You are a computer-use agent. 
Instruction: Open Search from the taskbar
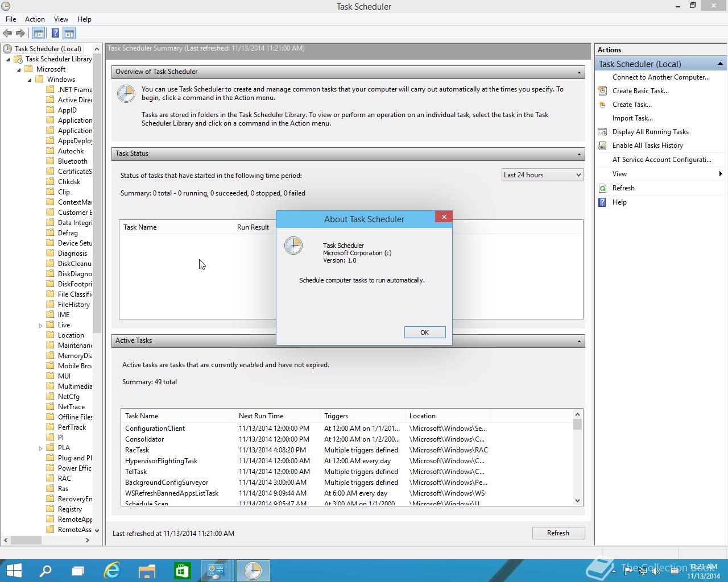pyautogui.click(x=45, y=571)
